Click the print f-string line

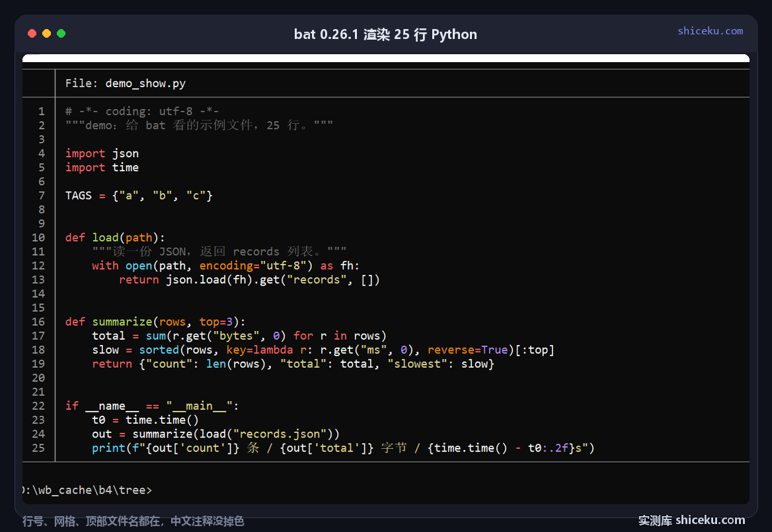tap(343, 448)
